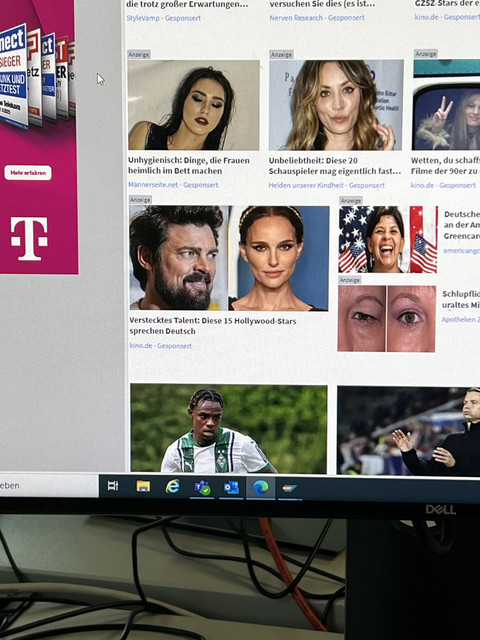Viewport: 480px width, 640px height.
Task: Open the footballer in green-white jersey thumbnail
Action: tap(229, 429)
